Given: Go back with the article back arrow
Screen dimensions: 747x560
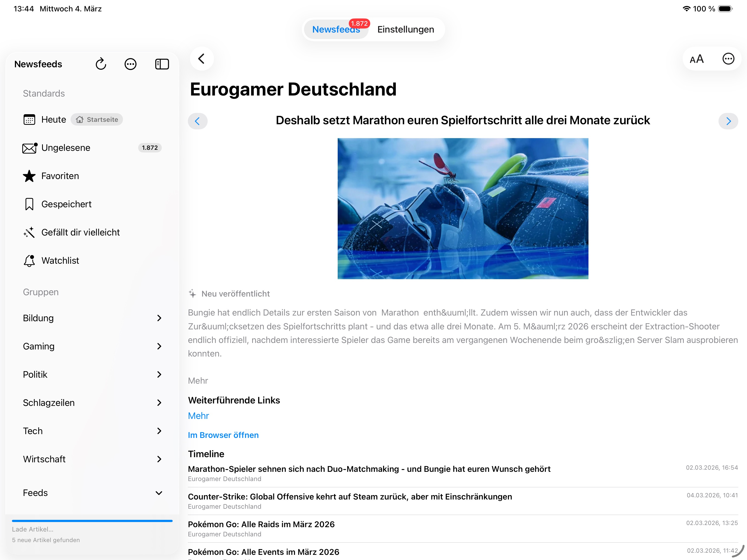Looking at the screenshot, I should [x=202, y=58].
